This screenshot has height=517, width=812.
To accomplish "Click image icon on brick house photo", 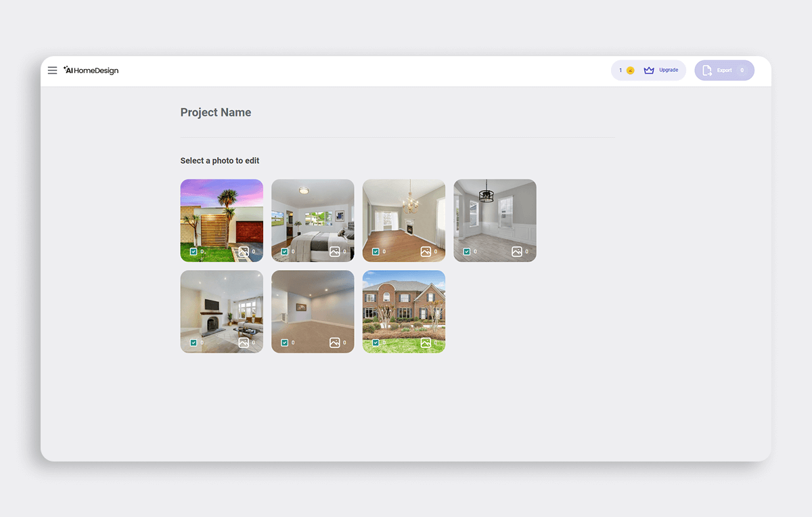I will (x=426, y=342).
